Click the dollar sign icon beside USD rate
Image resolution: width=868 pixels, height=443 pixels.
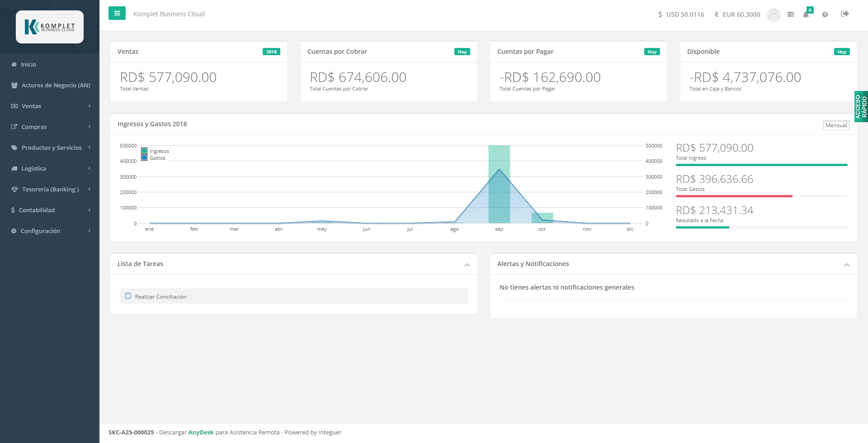[x=660, y=14]
